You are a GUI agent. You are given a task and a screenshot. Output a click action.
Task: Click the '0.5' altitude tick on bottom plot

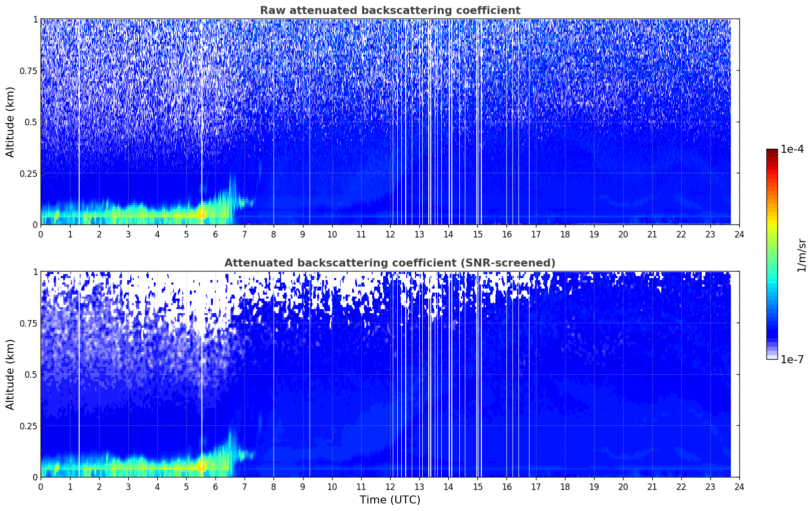click(31, 375)
